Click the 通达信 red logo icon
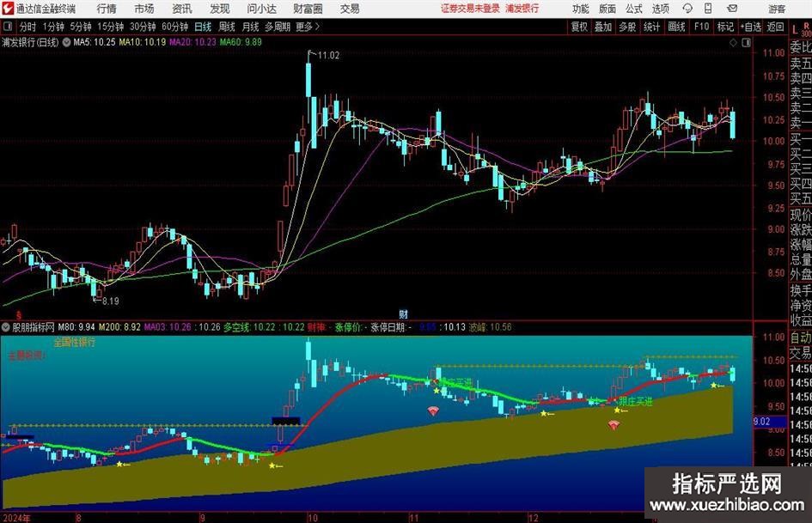This screenshot has width=812, height=523. tap(8, 9)
